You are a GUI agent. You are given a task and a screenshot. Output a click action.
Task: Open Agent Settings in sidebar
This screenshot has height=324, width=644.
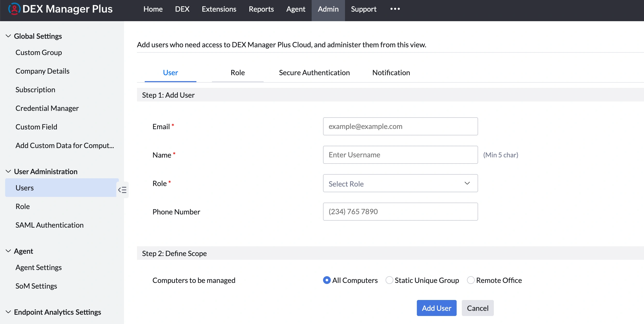(39, 267)
